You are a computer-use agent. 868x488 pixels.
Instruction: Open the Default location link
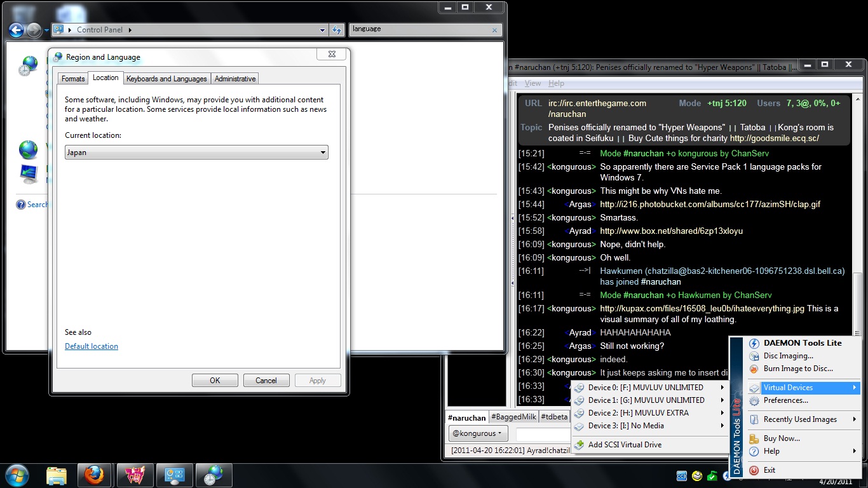92,346
